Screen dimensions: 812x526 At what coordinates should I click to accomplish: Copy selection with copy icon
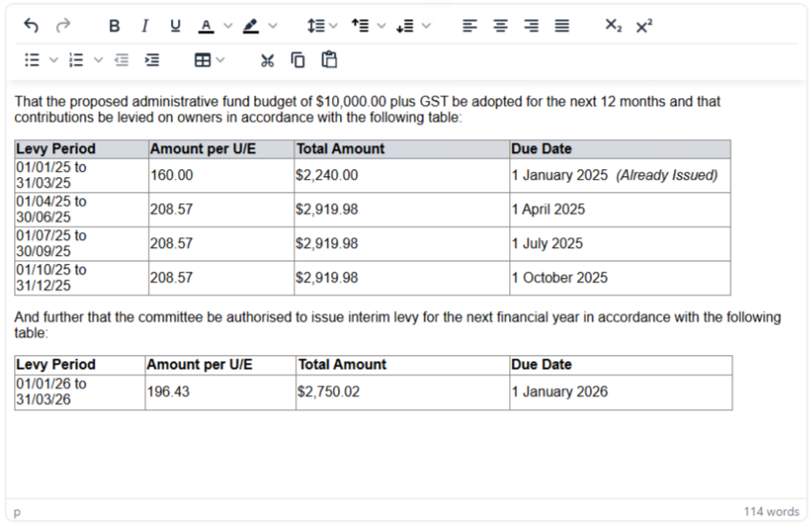[x=298, y=60]
